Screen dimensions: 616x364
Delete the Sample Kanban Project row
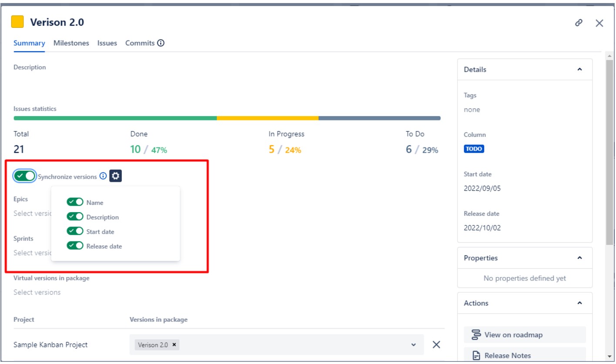click(436, 345)
